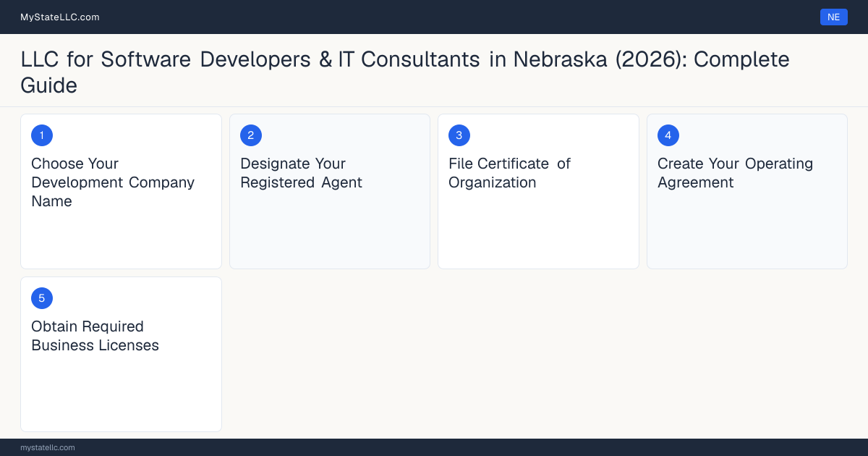Click the step 1 number circle
868x456 pixels.
tap(42, 135)
